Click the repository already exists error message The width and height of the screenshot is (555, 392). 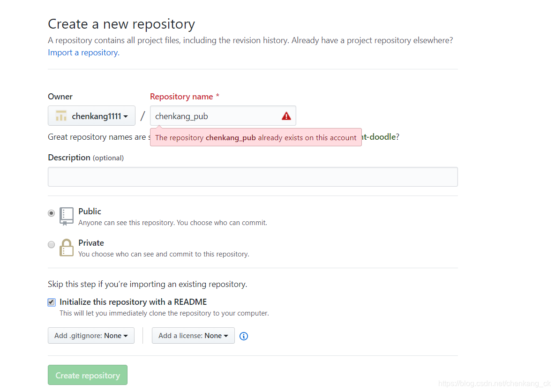click(255, 137)
